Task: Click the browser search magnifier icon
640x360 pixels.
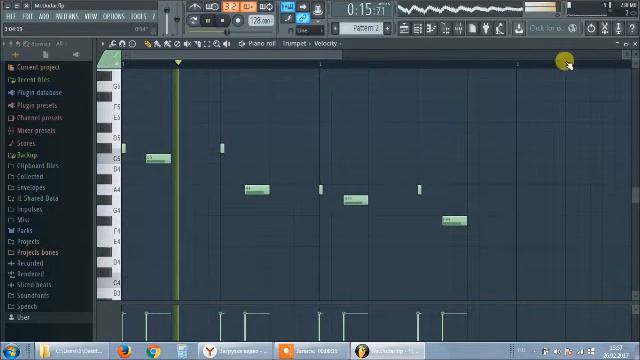Action: pyautogui.click(x=26, y=44)
